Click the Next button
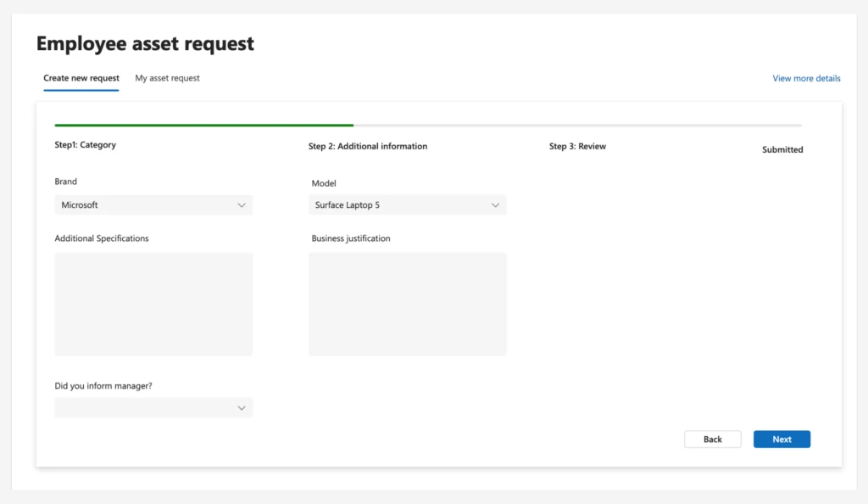 click(x=781, y=439)
